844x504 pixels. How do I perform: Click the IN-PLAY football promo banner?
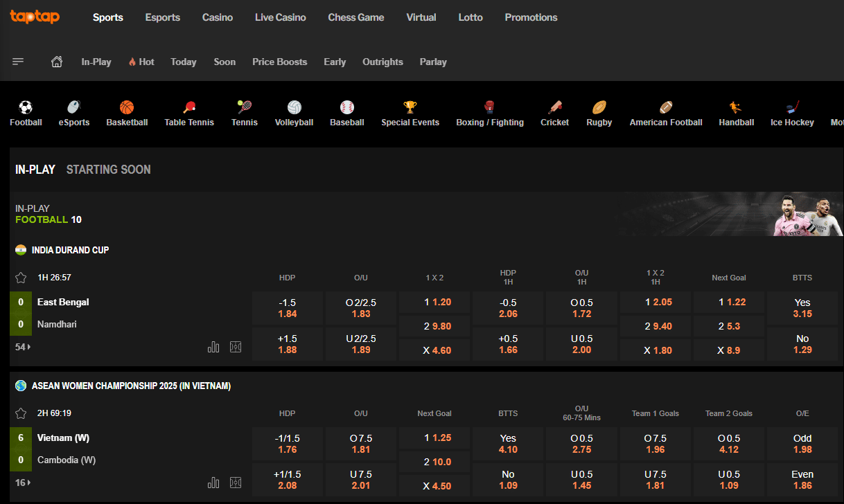(x=728, y=214)
